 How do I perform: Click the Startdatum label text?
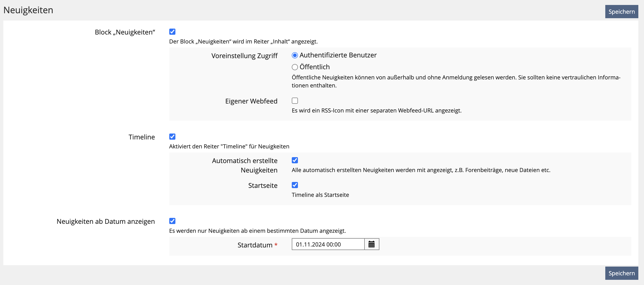[255, 245]
